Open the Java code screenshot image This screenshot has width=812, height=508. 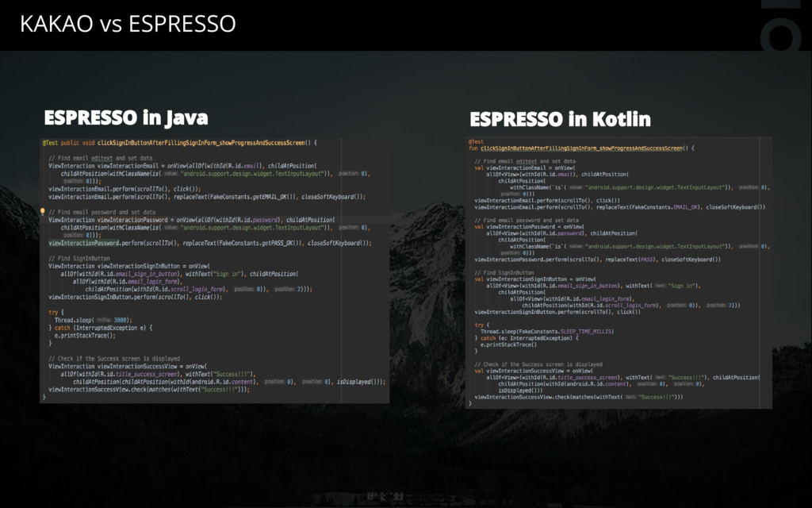(x=214, y=270)
